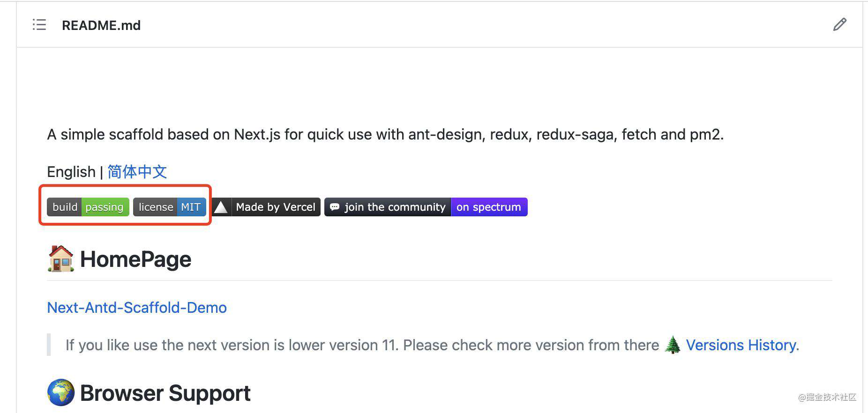Click the house emoji beside HomePage

point(61,259)
